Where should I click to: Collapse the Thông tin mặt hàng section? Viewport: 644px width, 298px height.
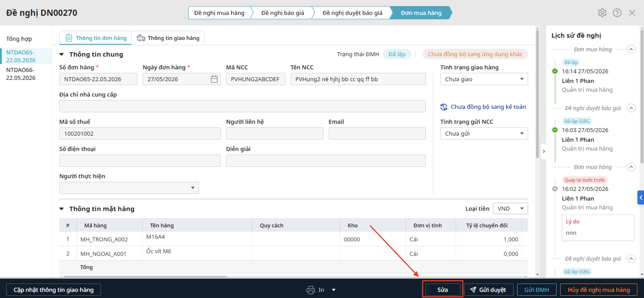tap(61, 209)
